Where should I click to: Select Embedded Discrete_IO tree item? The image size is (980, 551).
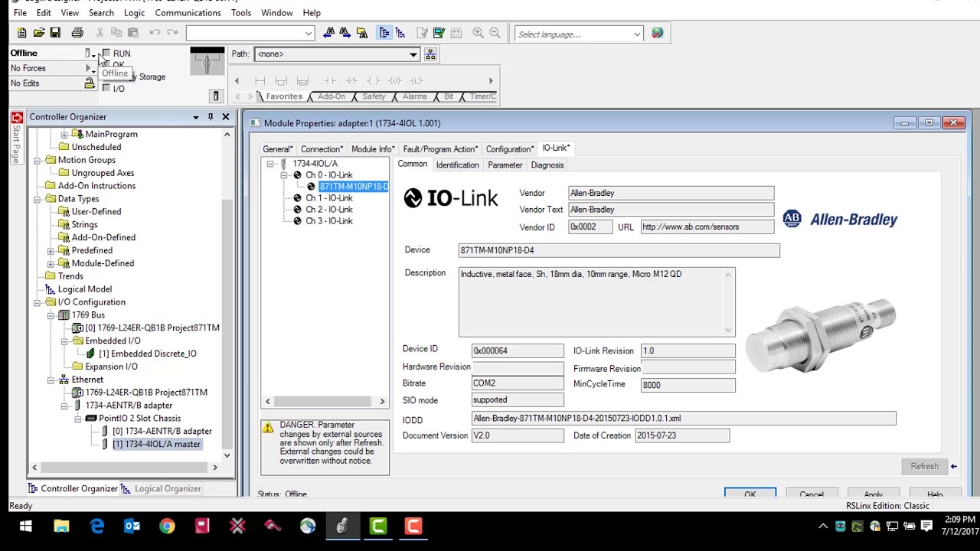pyautogui.click(x=147, y=354)
